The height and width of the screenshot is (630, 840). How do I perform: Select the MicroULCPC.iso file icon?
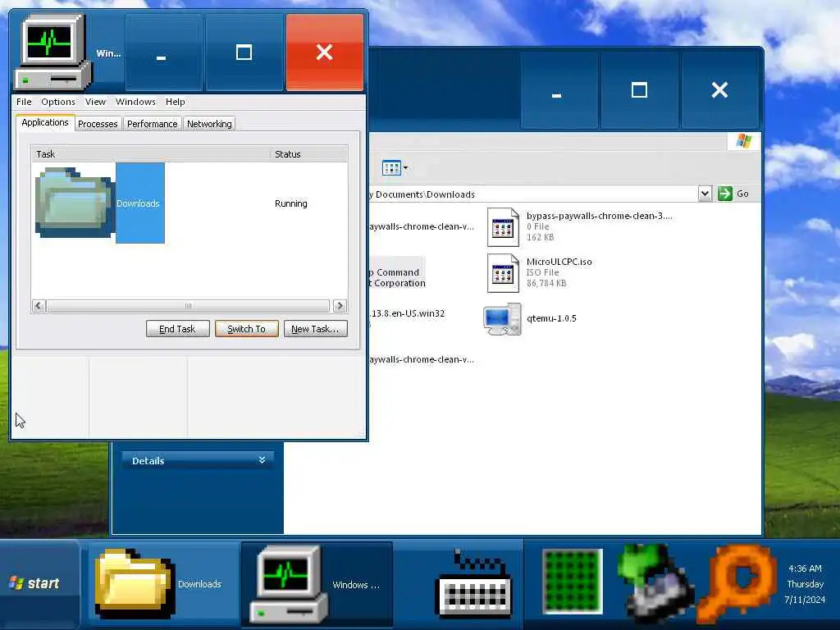click(503, 273)
